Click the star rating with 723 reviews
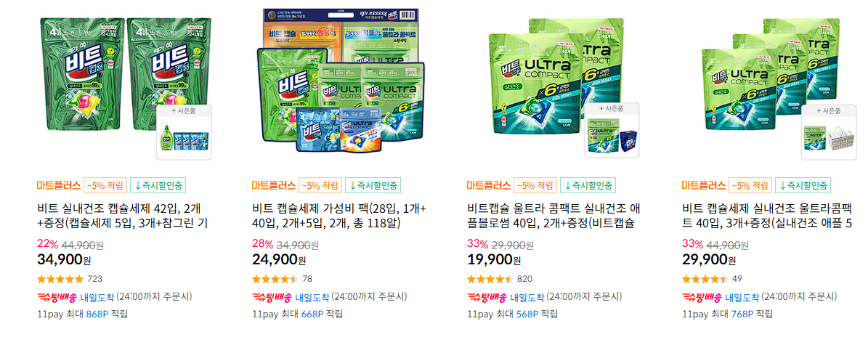868x337 pixels. click(x=61, y=278)
